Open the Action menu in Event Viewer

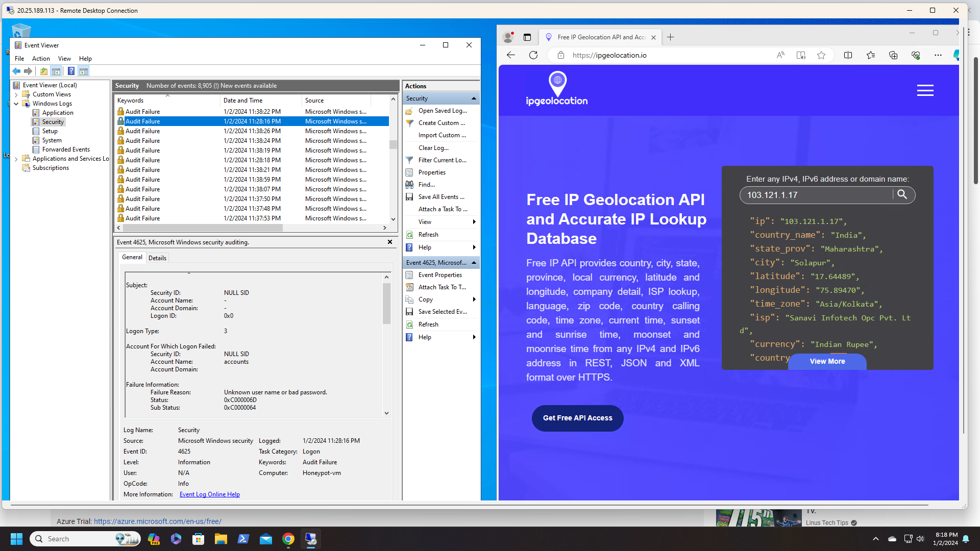41,59
